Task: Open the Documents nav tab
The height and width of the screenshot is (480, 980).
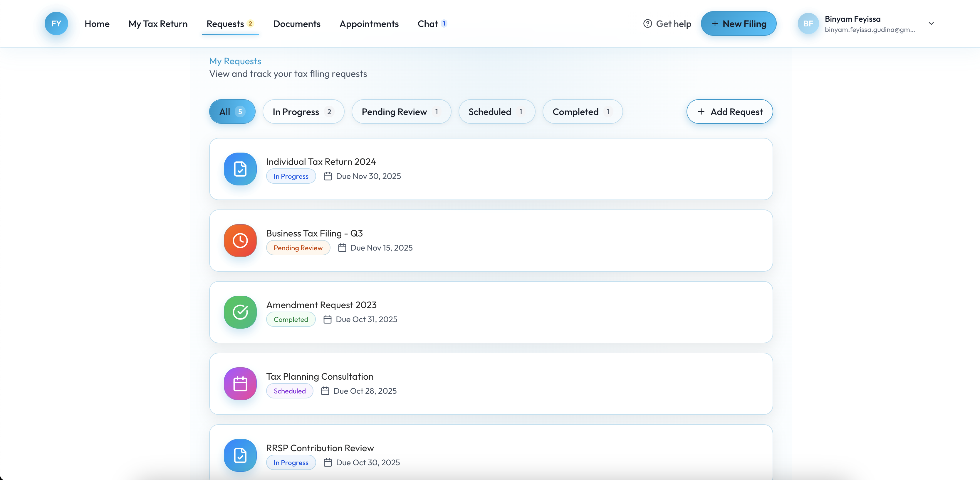Action: point(297,23)
